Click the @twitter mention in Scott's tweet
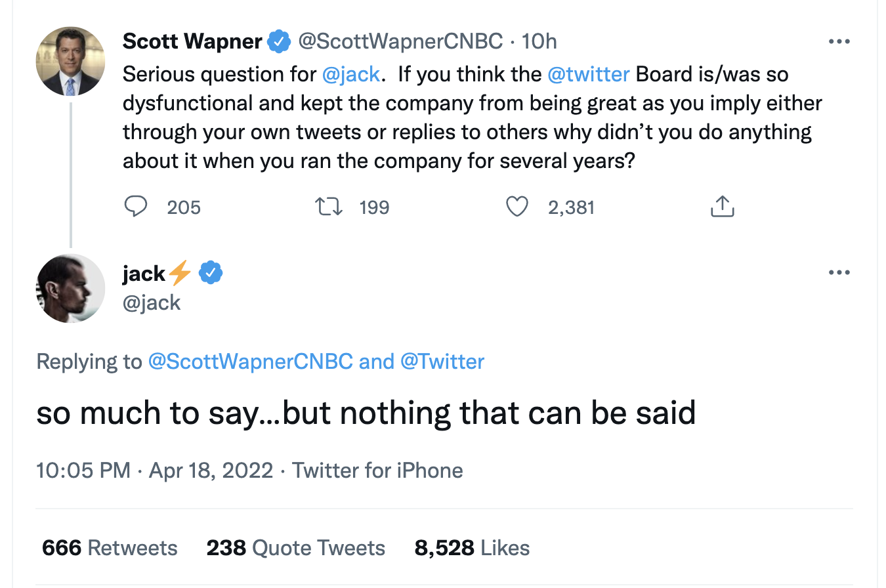The width and height of the screenshot is (886, 588). point(588,74)
